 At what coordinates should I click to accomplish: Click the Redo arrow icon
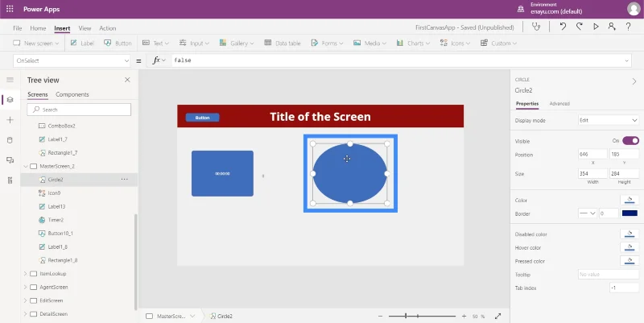579,27
